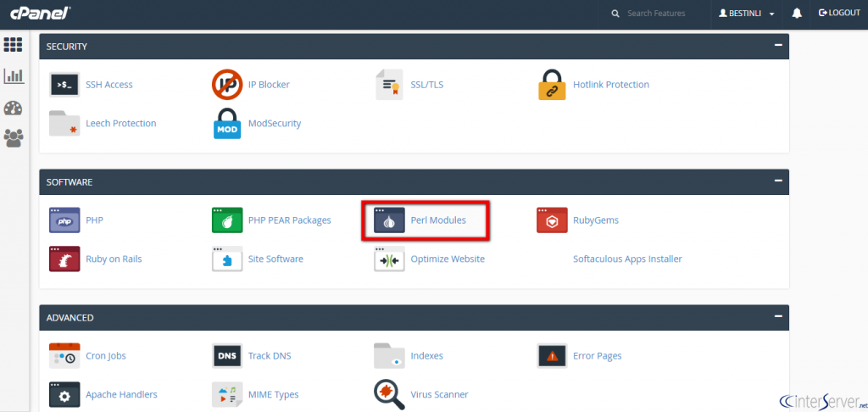The width and height of the screenshot is (868, 412).
Task: Collapse the Advanced section
Action: [x=778, y=317]
